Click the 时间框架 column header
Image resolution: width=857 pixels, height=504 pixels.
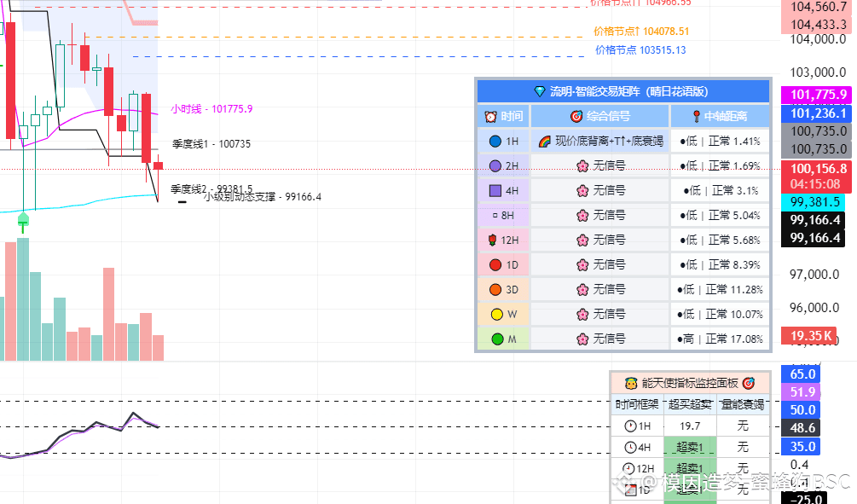[x=637, y=404]
